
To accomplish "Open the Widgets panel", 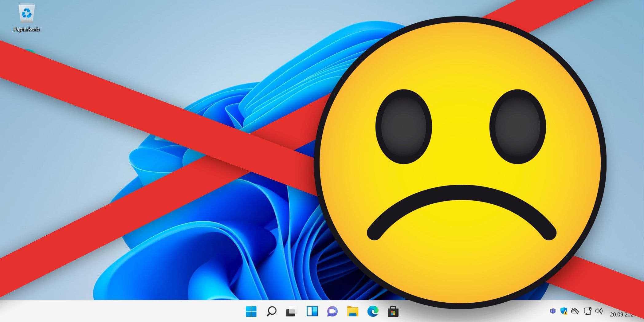I will pyautogui.click(x=312, y=312).
